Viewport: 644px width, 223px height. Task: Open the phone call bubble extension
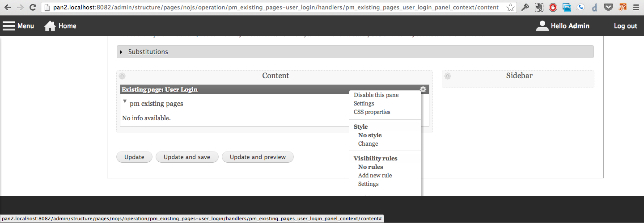click(x=580, y=7)
